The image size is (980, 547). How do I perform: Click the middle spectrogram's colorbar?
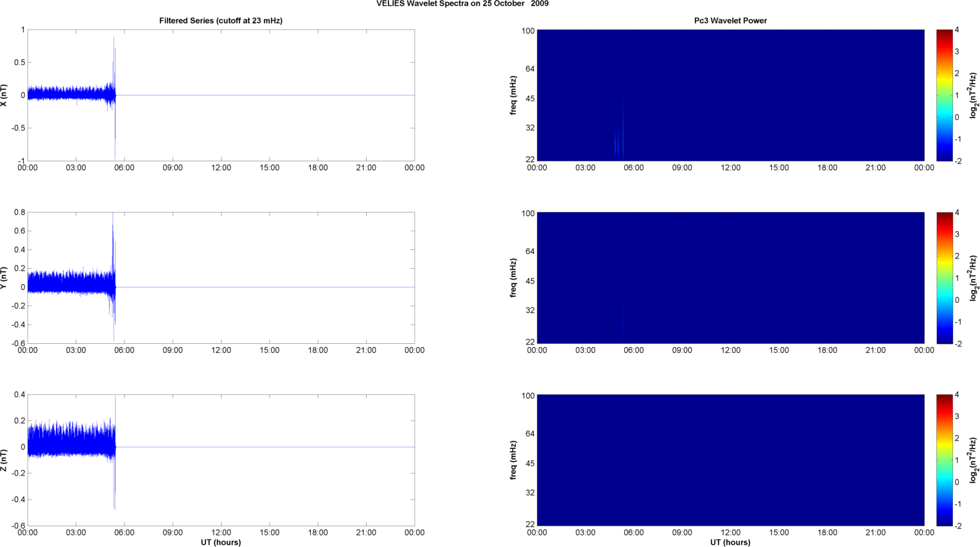(944, 278)
